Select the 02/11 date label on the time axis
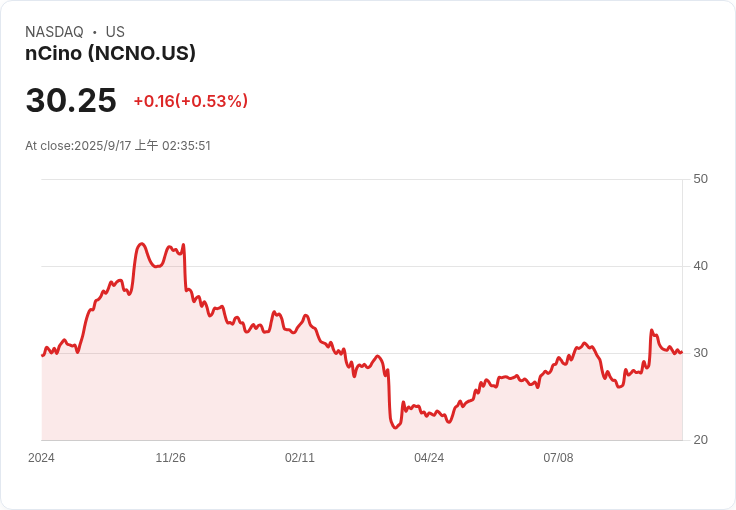736x510 pixels. tap(299, 458)
